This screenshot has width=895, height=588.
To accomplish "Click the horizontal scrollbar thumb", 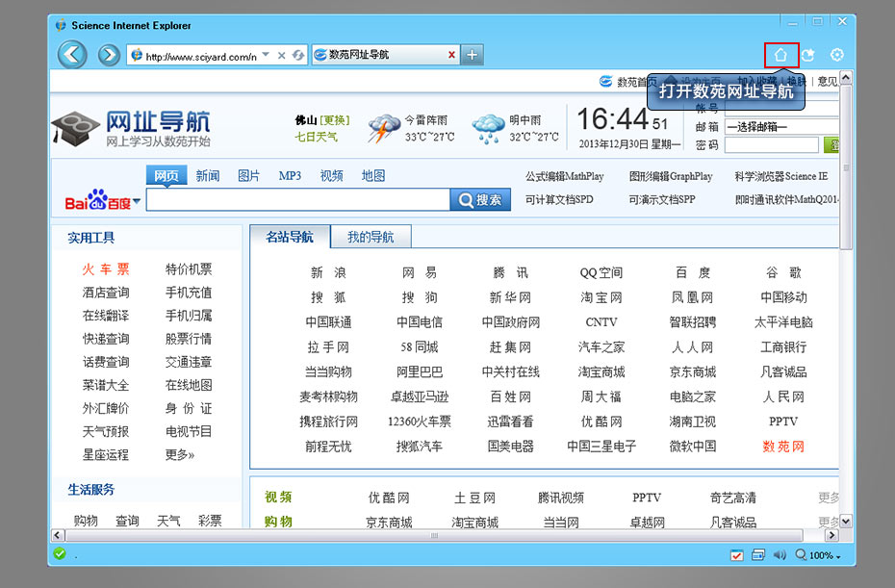I will (x=434, y=535).
